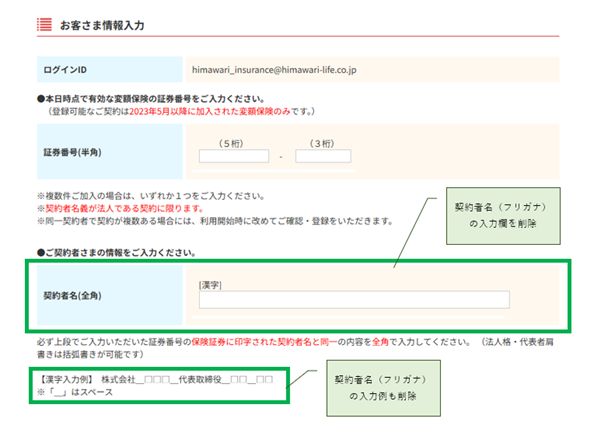601x422 pixels.
Task: Focus the 5桁 policy number input field
Action: [x=234, y=156]
